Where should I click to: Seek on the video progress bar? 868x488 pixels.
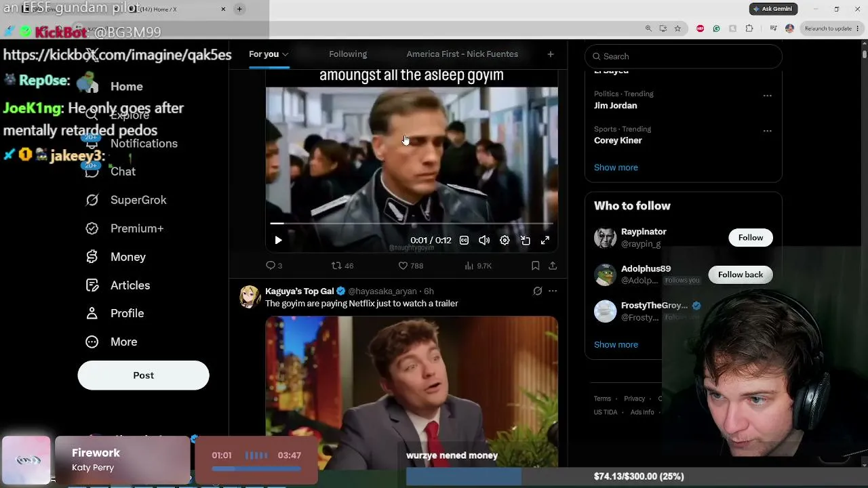click(x=412, y=223)
